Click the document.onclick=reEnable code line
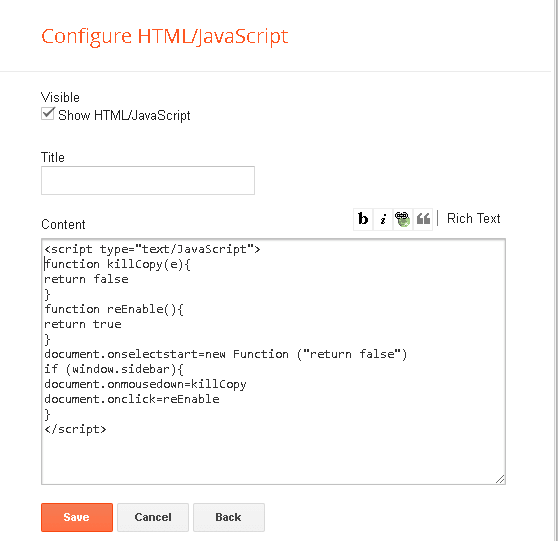The width and height of the screenshot is (558, 541). point(132,399)
